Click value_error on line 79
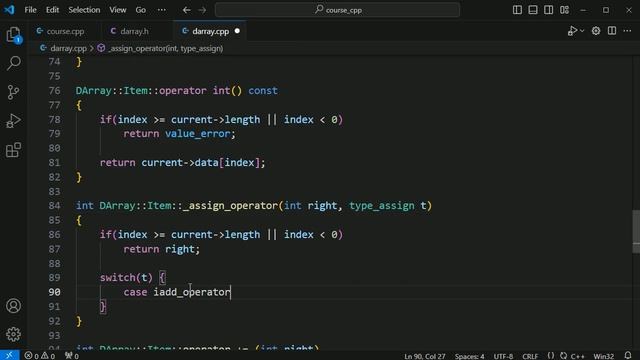This screenshot has width=640, height=360. point(198,134)
